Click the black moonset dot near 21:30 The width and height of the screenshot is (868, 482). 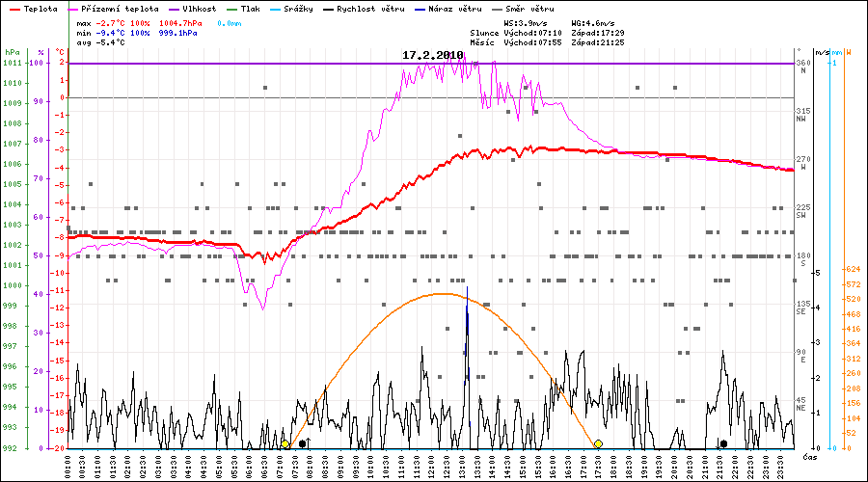tap(723, 443)
